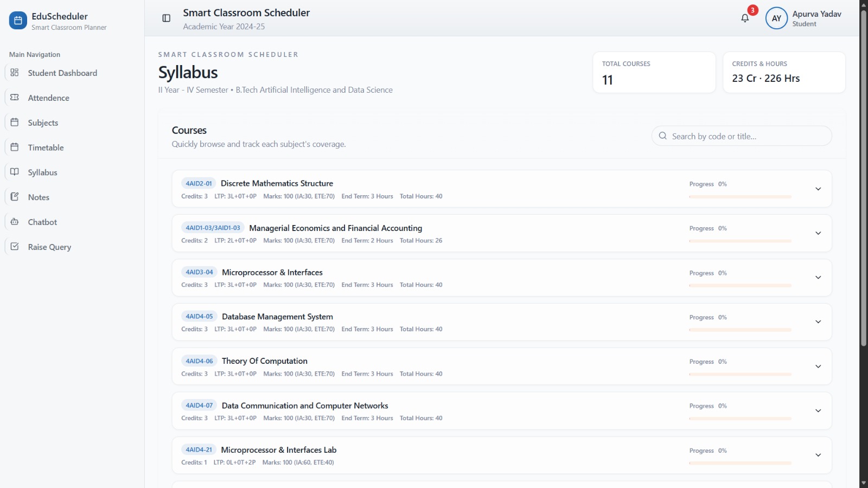868x488 pixels.
Task: Click the Student Dashboard grid icon
Action: [x=15, y=73]
